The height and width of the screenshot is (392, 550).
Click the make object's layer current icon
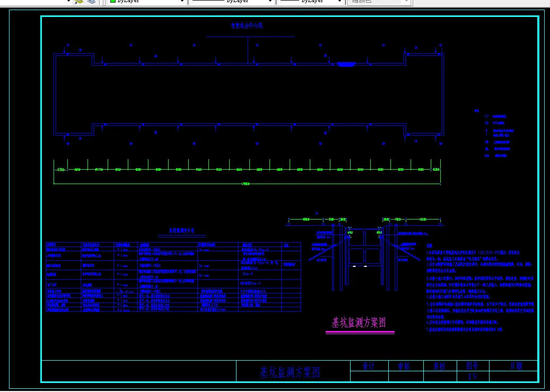click(x=79, y=2)
